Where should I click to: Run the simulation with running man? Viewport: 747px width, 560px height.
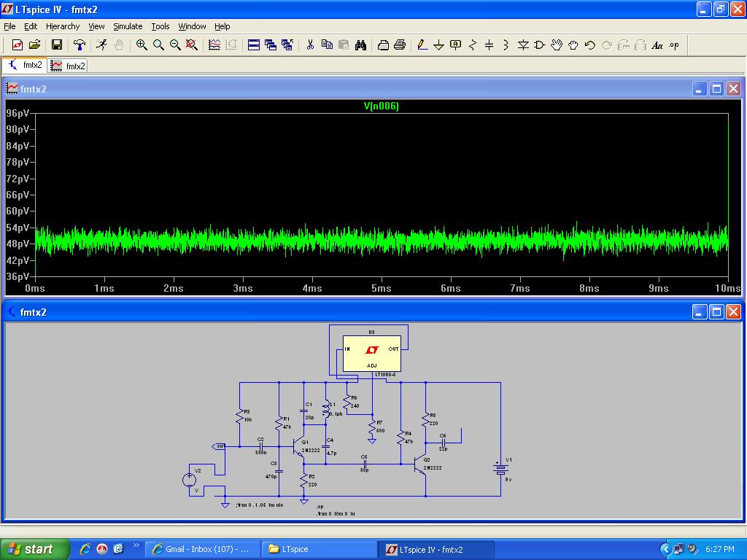pyautogui.click(x=101, y=44)
